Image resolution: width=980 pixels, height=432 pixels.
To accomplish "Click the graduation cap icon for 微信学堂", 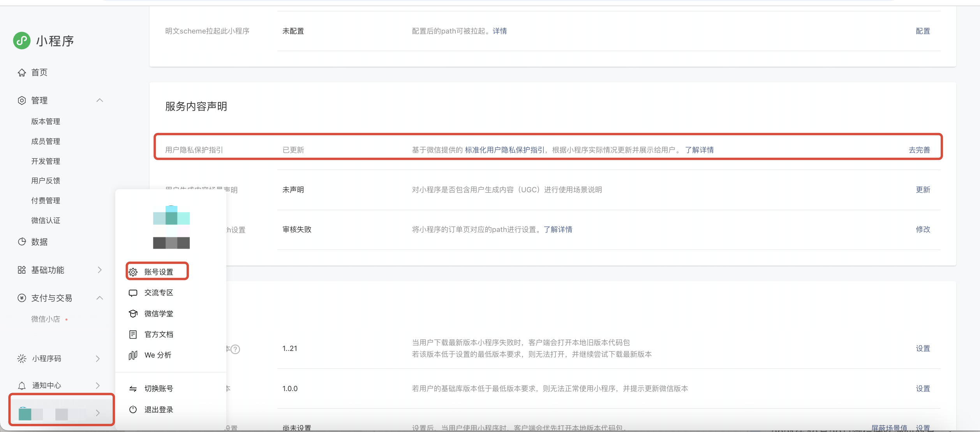I will pos(133,313).
